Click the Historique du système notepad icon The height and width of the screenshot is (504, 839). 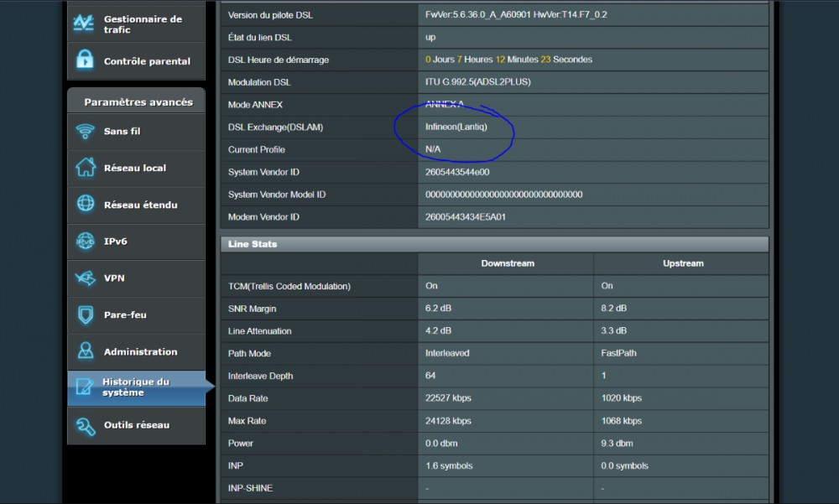tap(85, 387)
